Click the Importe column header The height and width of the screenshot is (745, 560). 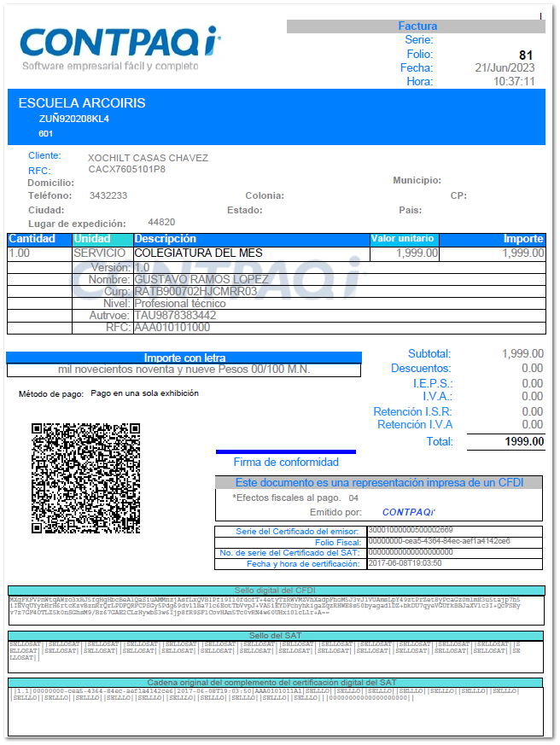[492, 240]
